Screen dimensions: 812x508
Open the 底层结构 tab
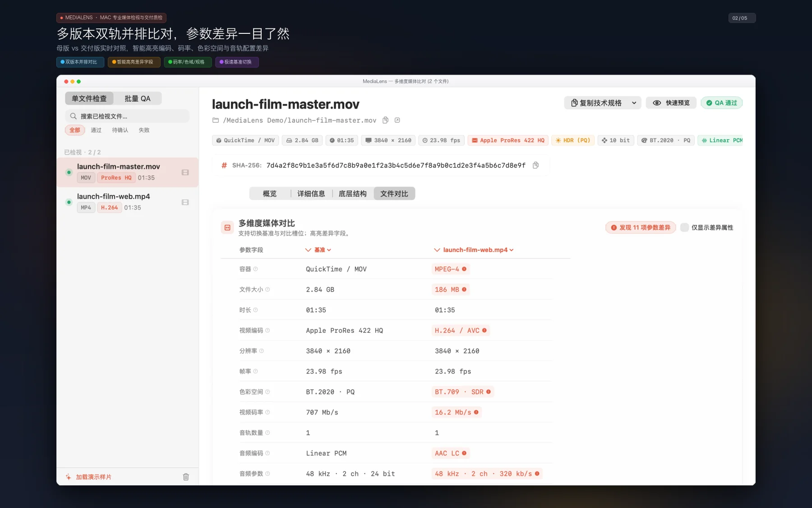coord(353,194)
